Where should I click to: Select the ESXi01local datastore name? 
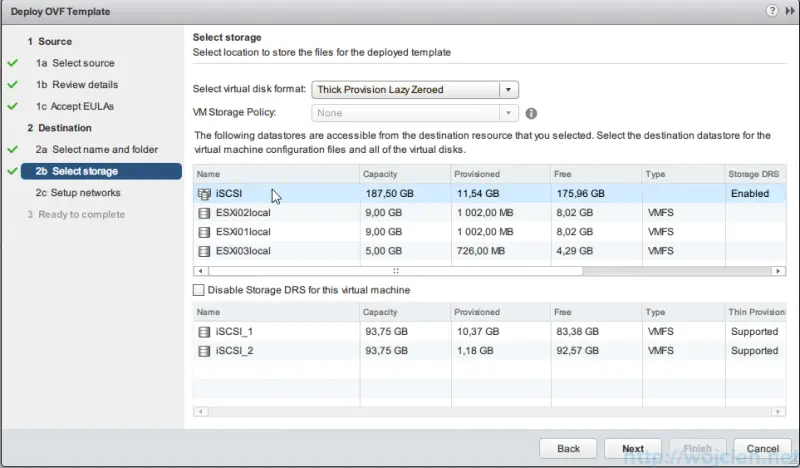coord(243,232)
